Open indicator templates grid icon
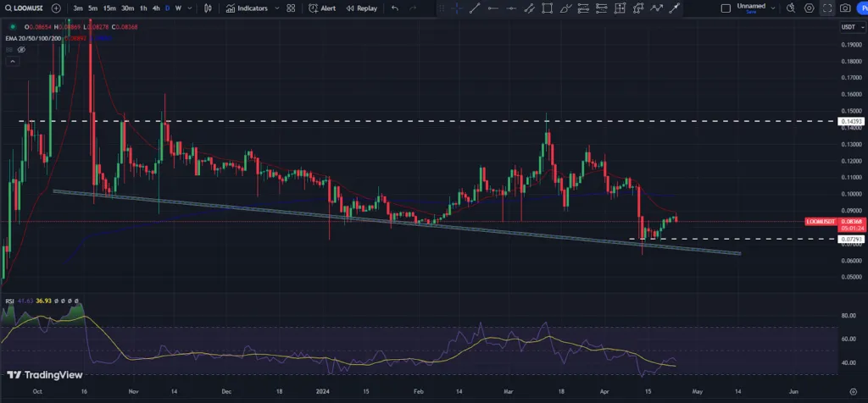Screen dimensions: 868x403 291,8
